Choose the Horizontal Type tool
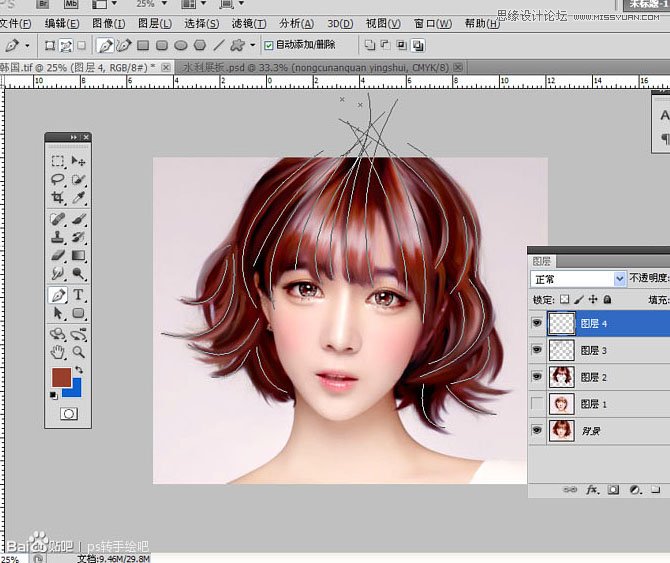The height and width of the screenshot is (563, 670). 79,295
